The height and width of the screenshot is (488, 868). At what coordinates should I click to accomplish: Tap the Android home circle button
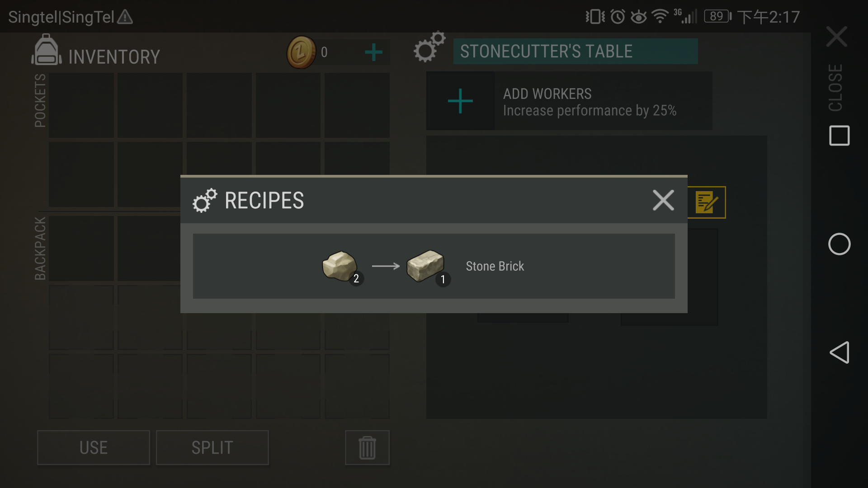[x=840, y=244]
